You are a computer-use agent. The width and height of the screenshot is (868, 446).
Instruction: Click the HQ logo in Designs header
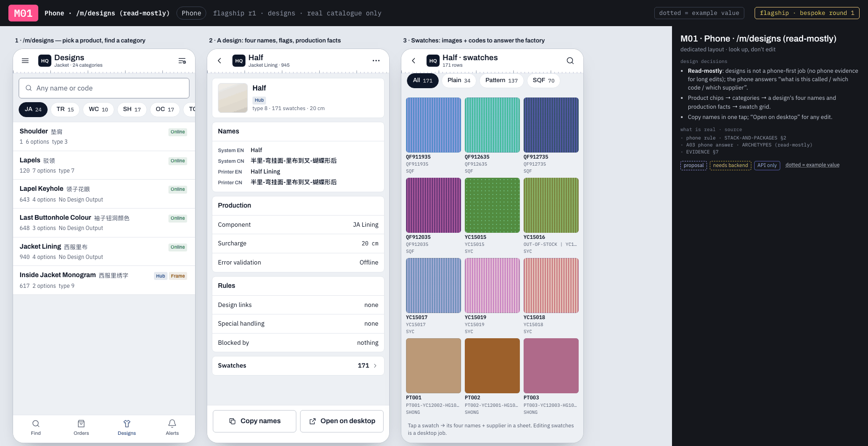(x=45, y=61)
